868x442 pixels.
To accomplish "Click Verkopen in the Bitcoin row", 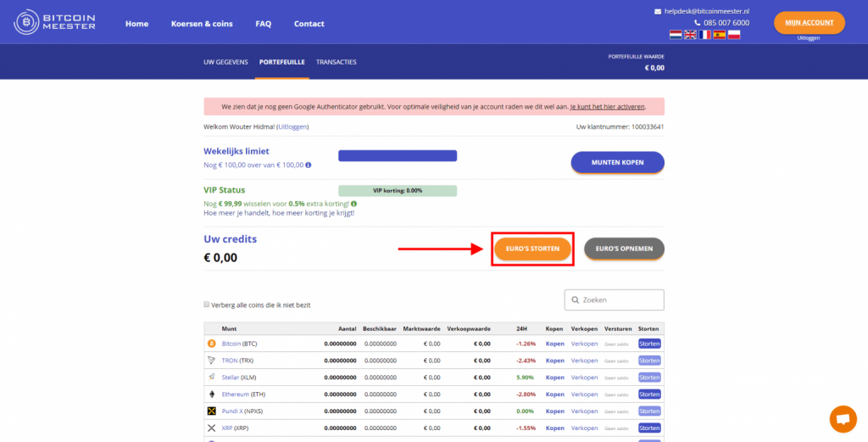I will (x=585, y=344).
